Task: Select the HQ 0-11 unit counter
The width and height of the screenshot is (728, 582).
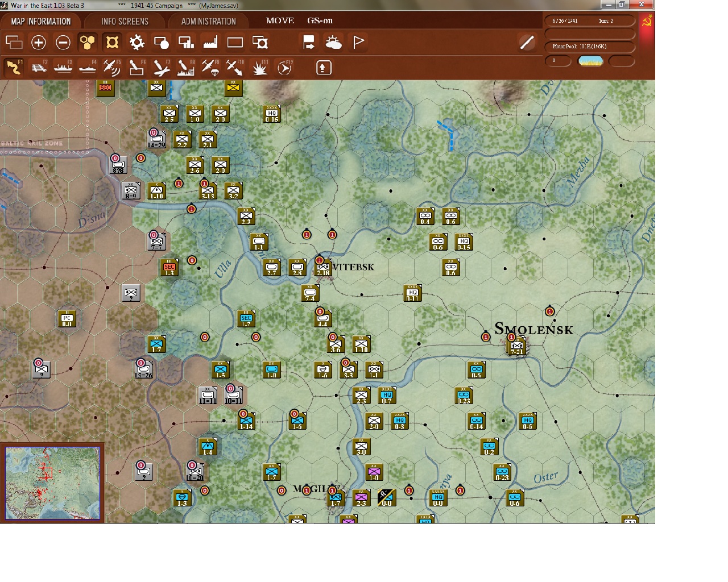Action: [x=412, y=293]
